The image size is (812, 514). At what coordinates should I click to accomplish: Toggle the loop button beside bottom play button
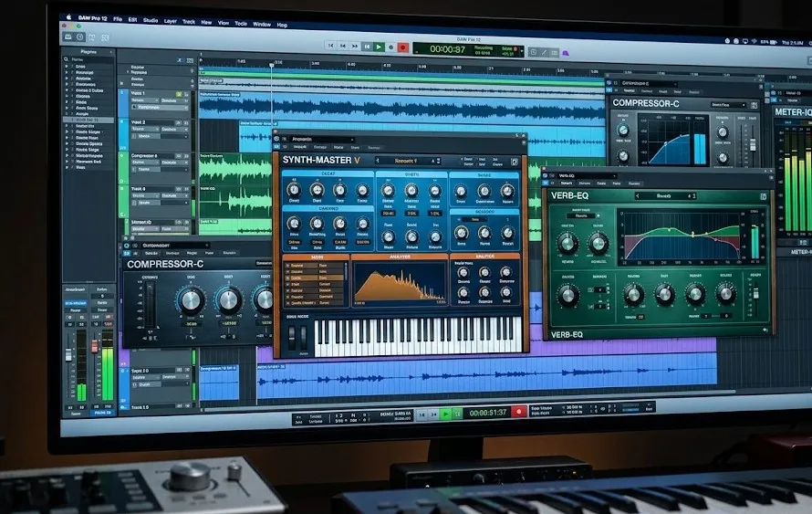point(457,414)
